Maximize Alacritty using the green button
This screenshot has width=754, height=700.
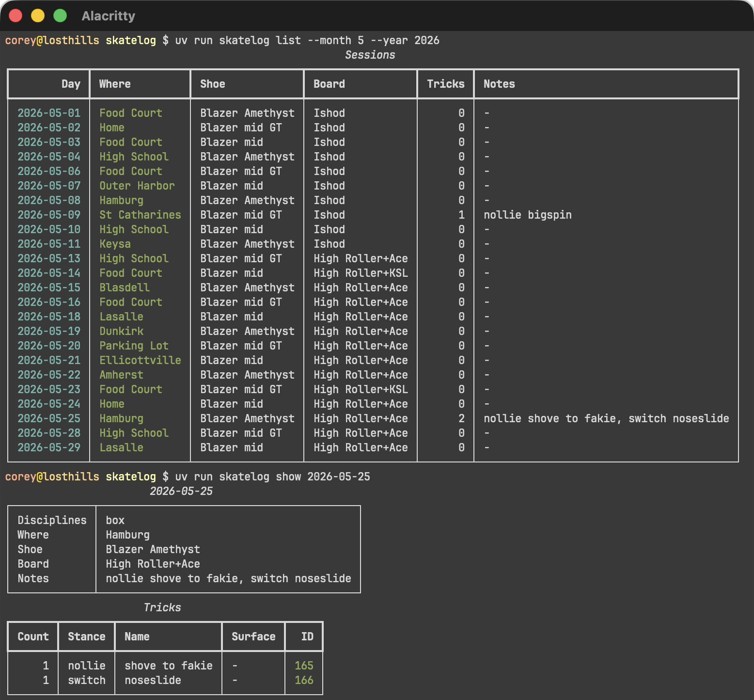(x=60, y=16)
